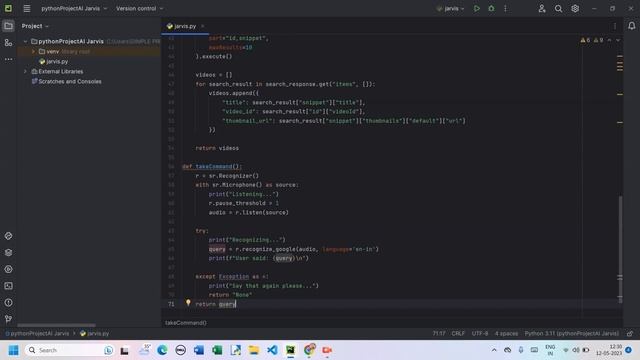Start debugging jarvis

[491, 8]
